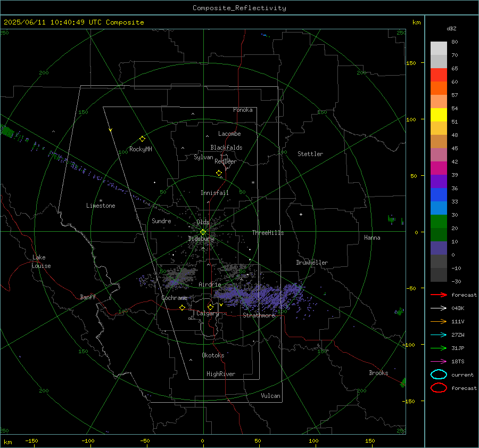Viewport: 479px width, 448px height.
Task: Click the cyan current ellipse legend icon
Action: pyautogui.click(x=439, y=374)
